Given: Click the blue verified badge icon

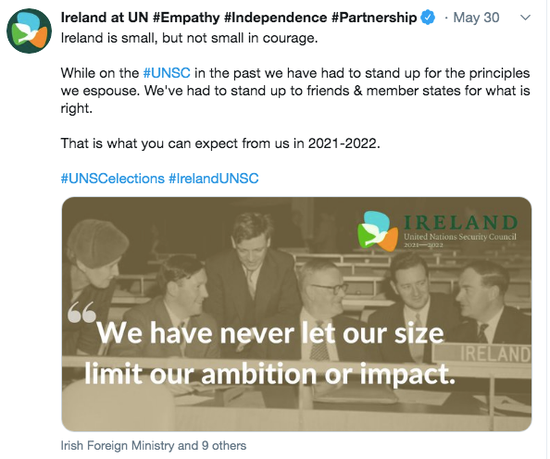Looking at the screenshot, I should 428,18.
